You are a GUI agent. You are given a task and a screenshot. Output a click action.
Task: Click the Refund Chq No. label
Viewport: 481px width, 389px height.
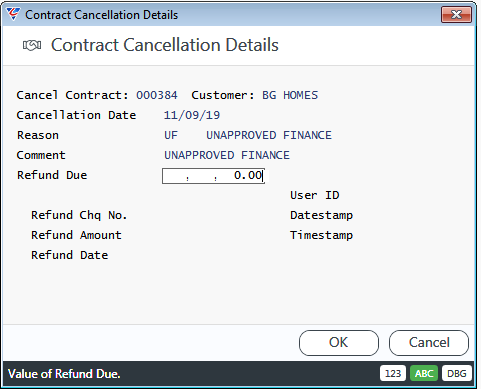point(79,215)
